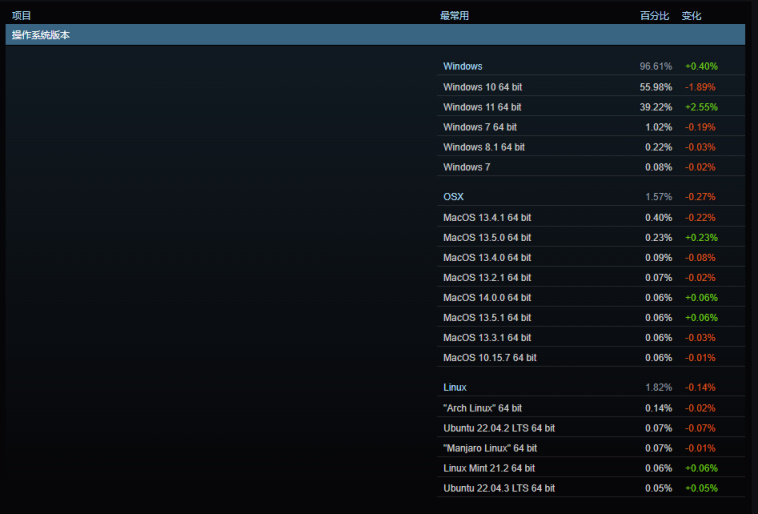758x514 pixels.
Task: Click Linux Mint 21.2 64 bit row
Action: (591, 468)
